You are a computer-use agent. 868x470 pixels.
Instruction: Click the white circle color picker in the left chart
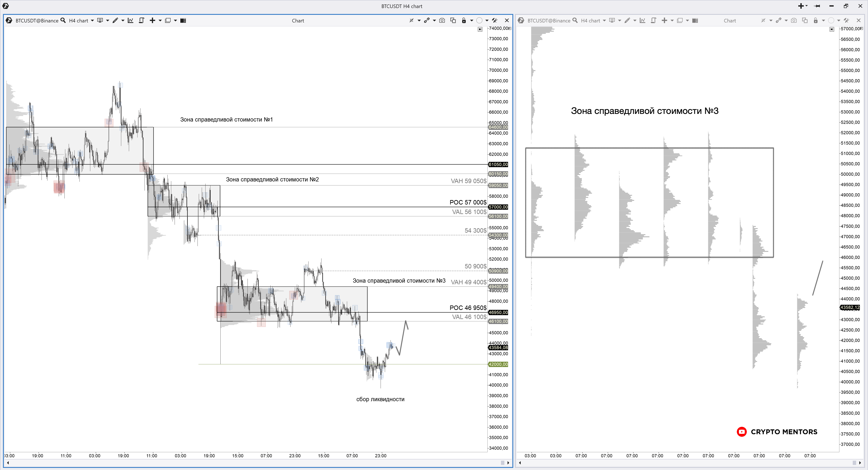click(479, 21)
